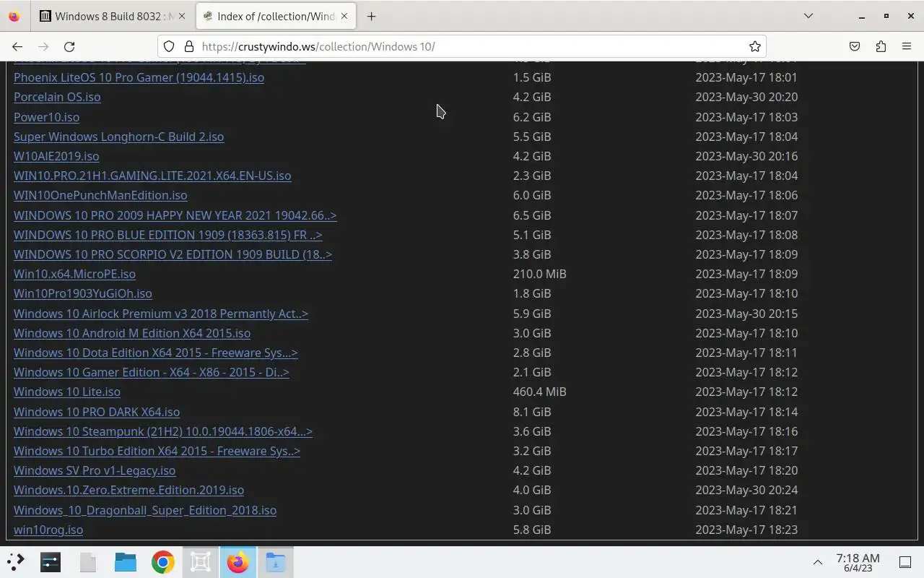924x578 pixels.
Task: Open WINDOWS 10 PRO SCORPIO V2 EDITION link
Action: tap(173, 254)
